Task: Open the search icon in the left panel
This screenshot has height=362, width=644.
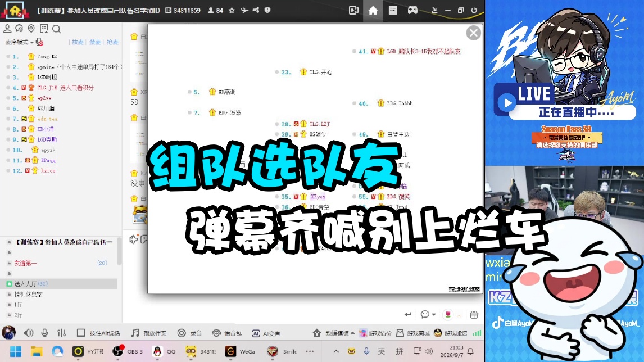Action: 56,29
